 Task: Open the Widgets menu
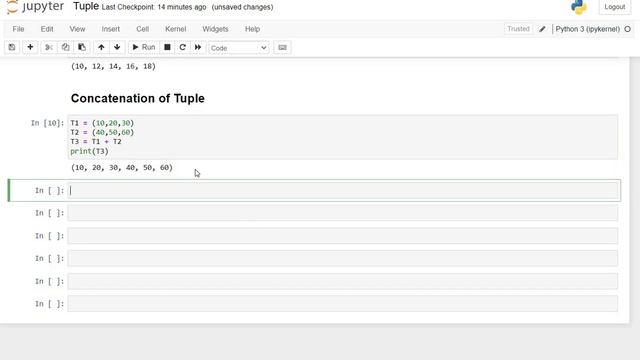point(215,29)
